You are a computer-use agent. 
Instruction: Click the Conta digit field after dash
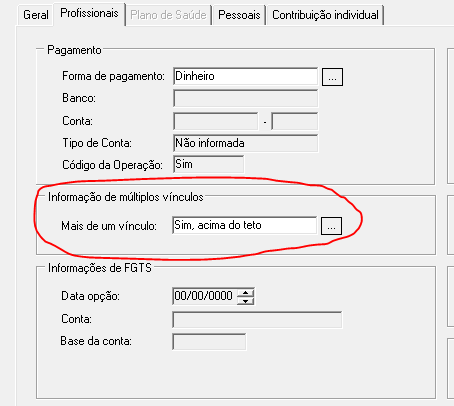295,121
